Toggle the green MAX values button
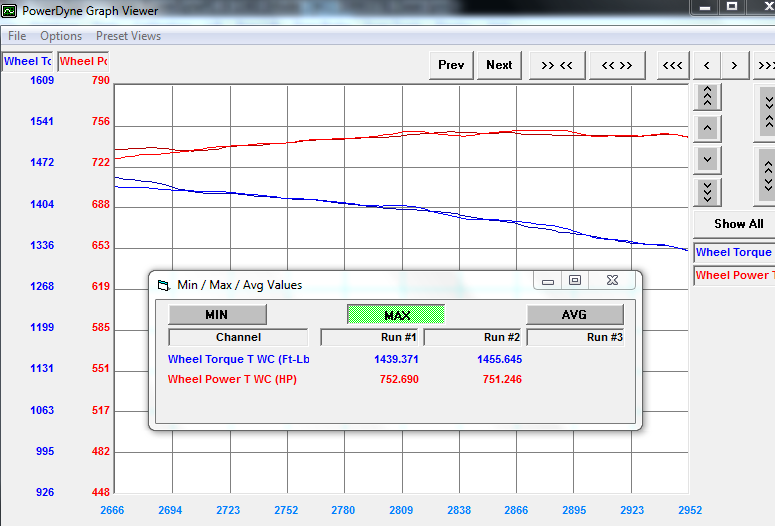Viewport: 775px width, 526px height. pyautogui.click(x=396, y=314)
